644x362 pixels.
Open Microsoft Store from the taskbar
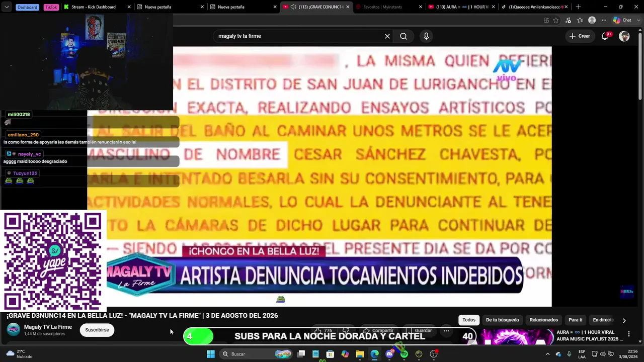coord(330,354)
